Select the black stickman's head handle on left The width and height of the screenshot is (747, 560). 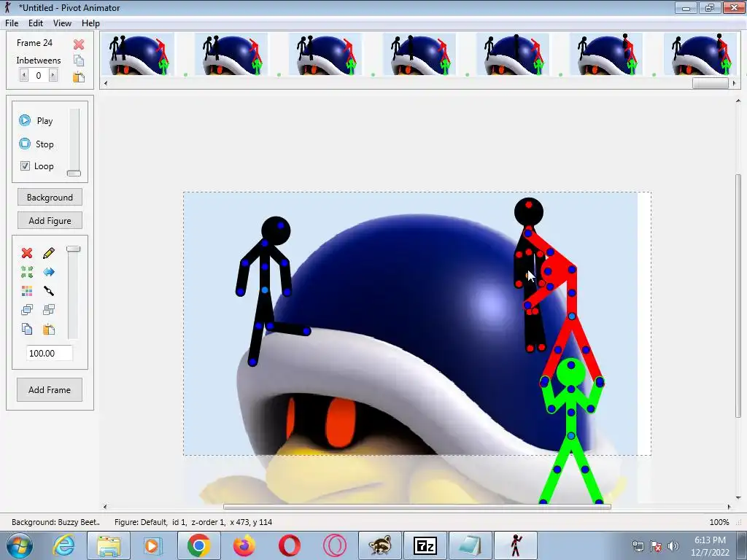click(x=281, y=226)
